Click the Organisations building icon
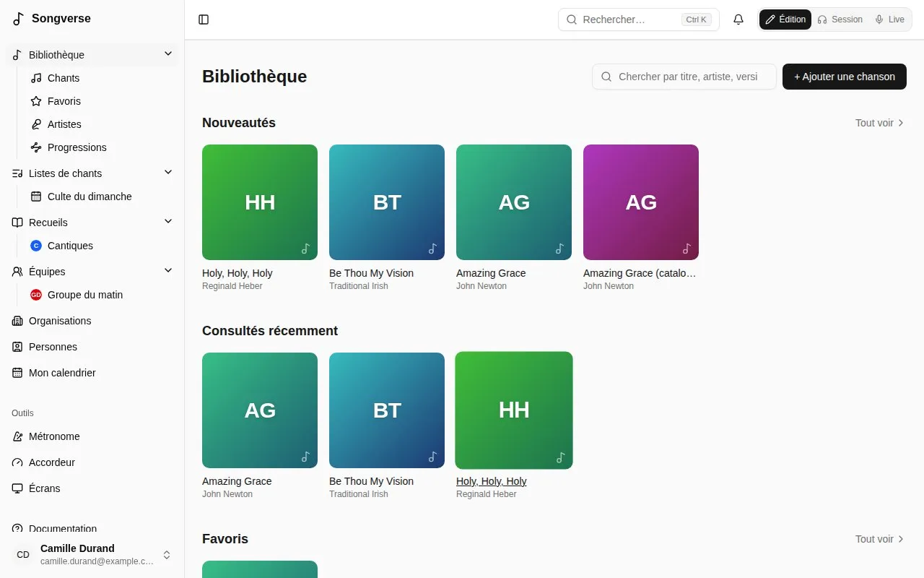The height and width of the screenshot is (578, 924). [x=17, y=321]
